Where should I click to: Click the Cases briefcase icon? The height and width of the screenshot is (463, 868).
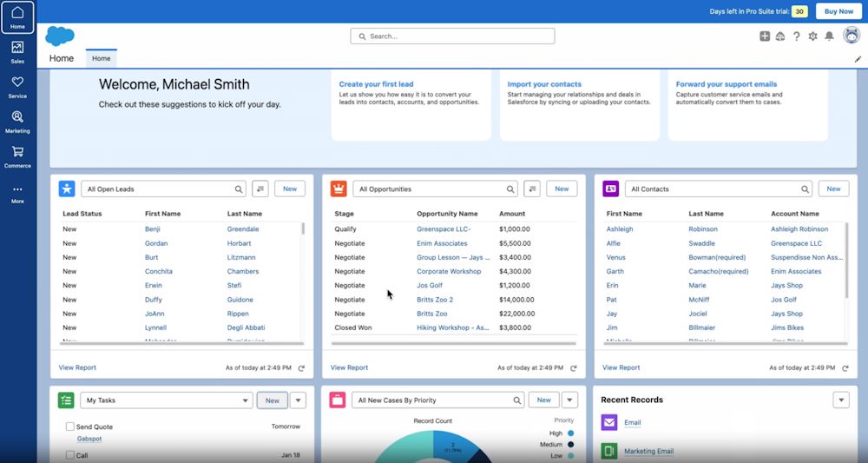[338, 400]
